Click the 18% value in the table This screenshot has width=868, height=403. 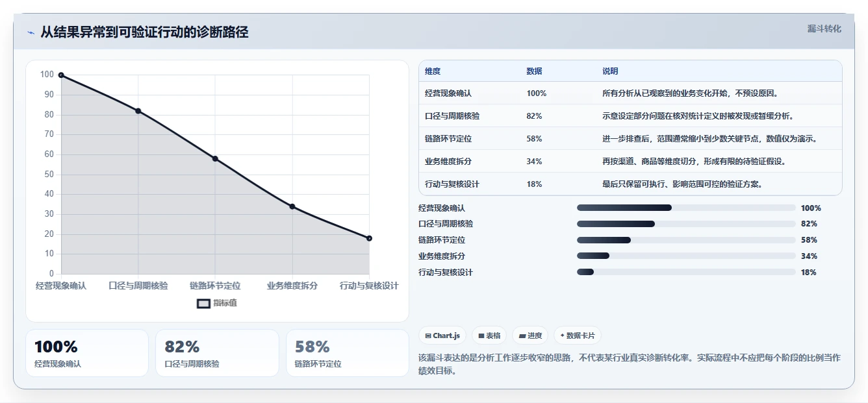(x=534, y=184)
